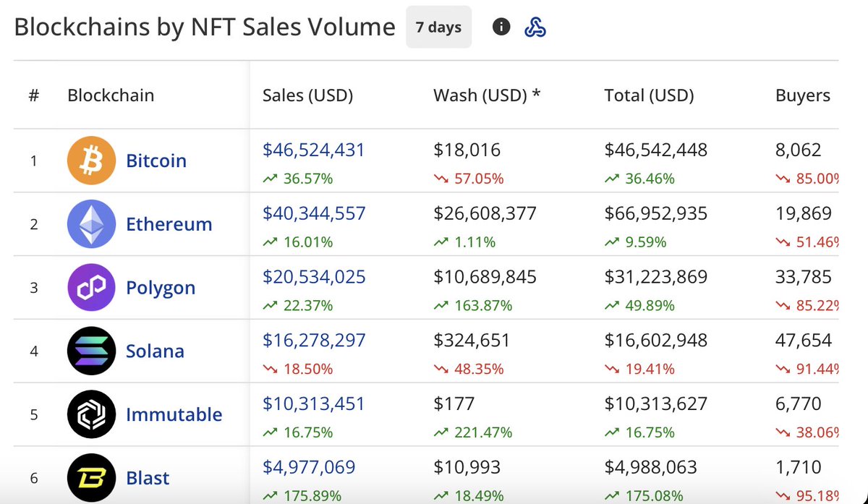Sort by Wash (USD) column header
Image resolution: width=868 pixels, height=504 pixels.
(487, 95)
